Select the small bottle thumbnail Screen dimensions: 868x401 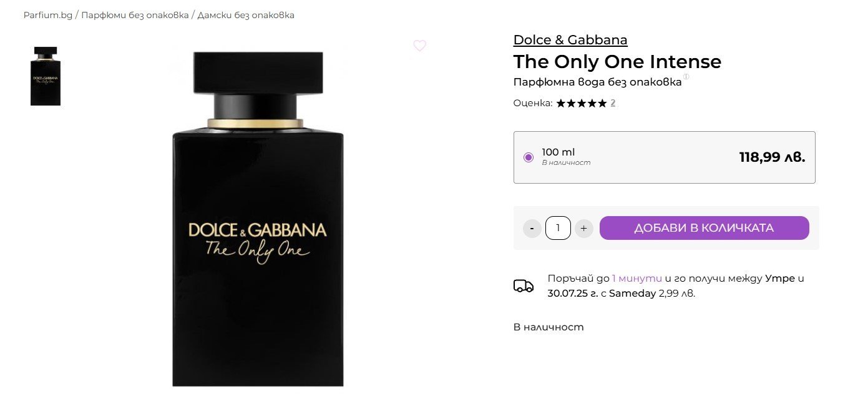46,76
